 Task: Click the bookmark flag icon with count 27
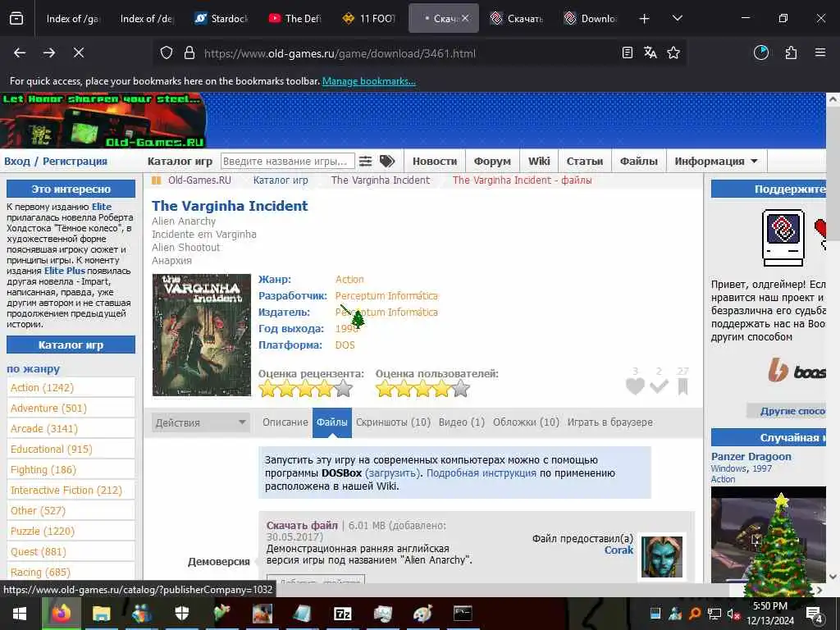tap(683, 386)
